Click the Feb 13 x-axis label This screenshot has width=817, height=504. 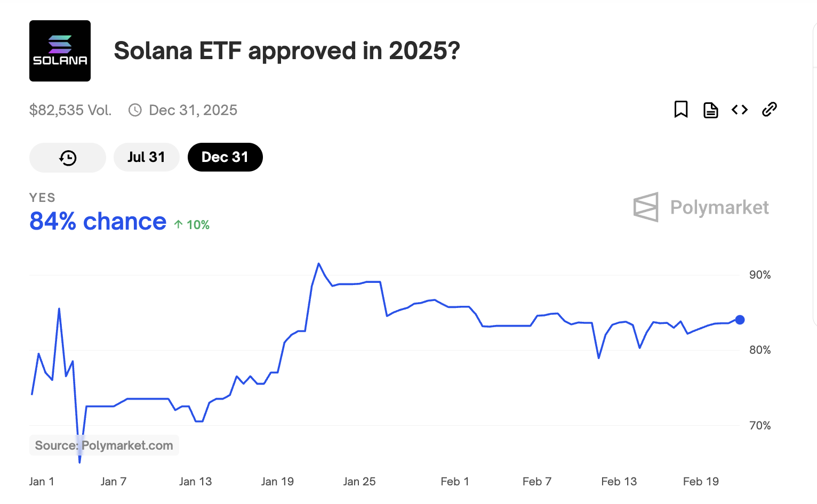619,482
